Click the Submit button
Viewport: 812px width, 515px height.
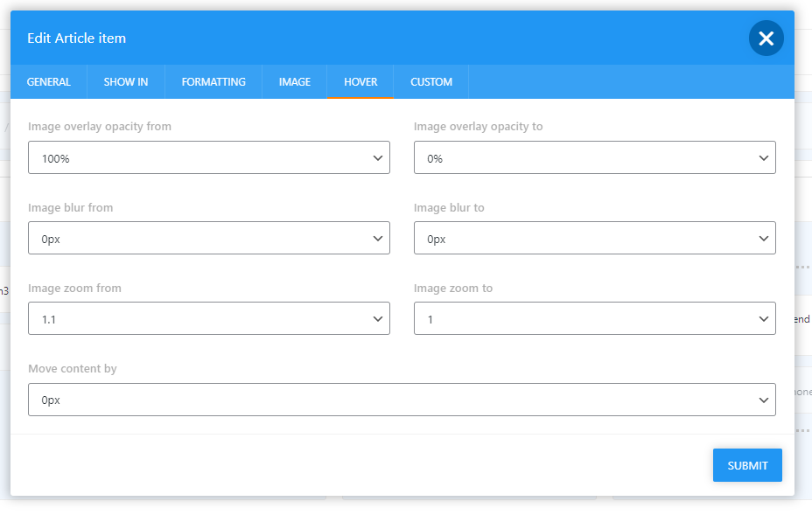tap(747, 465)
